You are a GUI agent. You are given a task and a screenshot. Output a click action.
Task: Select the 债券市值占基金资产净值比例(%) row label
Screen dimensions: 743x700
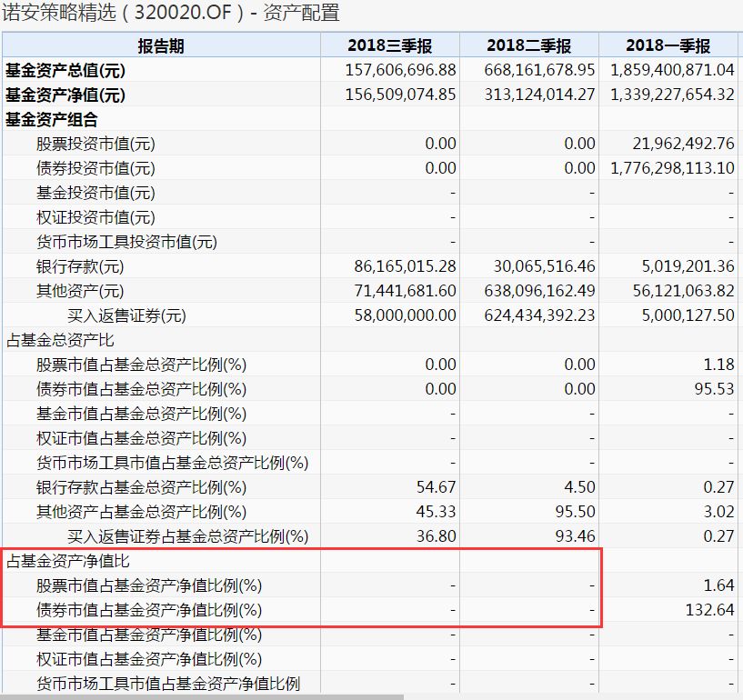[x=149, y=611]
